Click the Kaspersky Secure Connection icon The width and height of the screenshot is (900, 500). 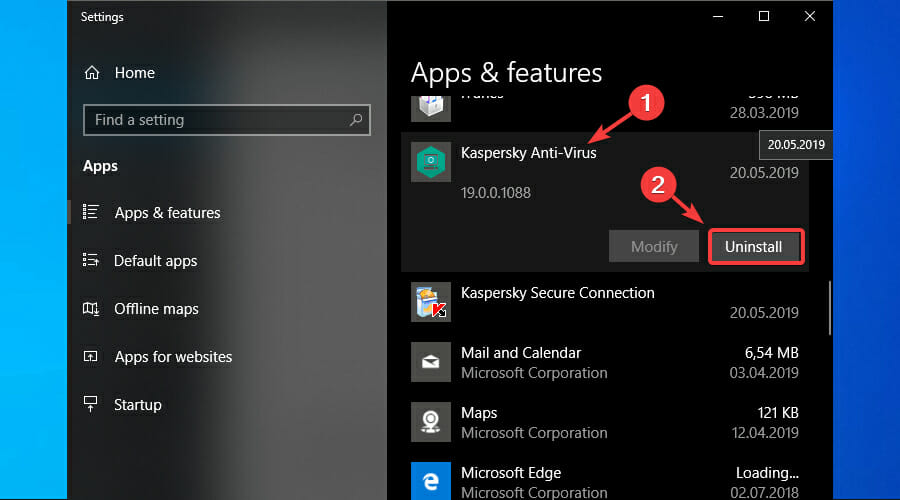coord(430,302)
